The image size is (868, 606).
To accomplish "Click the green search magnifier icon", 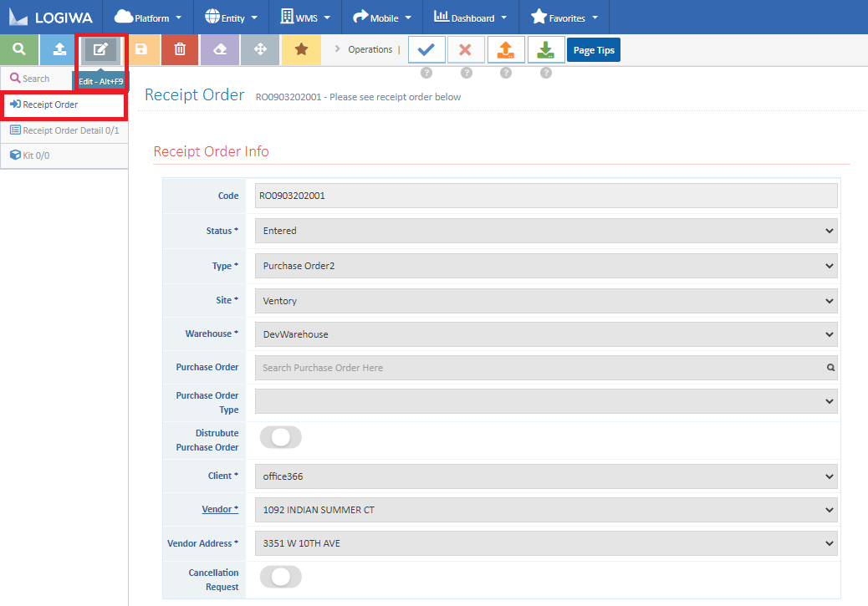I will (x=18, y=49).
